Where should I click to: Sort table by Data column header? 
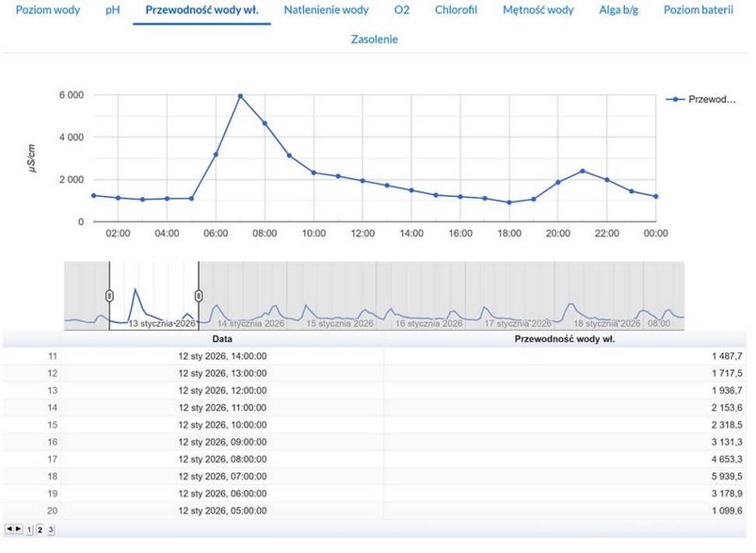[x=222, y=338]
